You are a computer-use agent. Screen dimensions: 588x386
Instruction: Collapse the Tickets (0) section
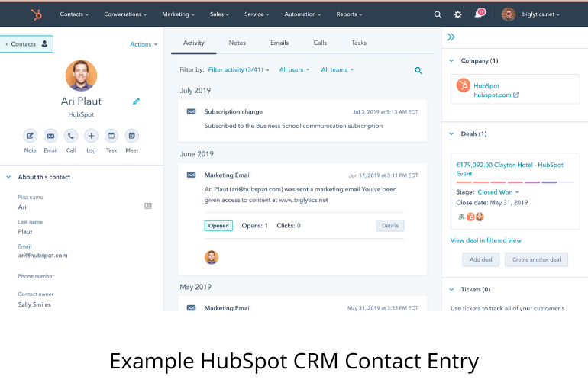click(451, 289)
